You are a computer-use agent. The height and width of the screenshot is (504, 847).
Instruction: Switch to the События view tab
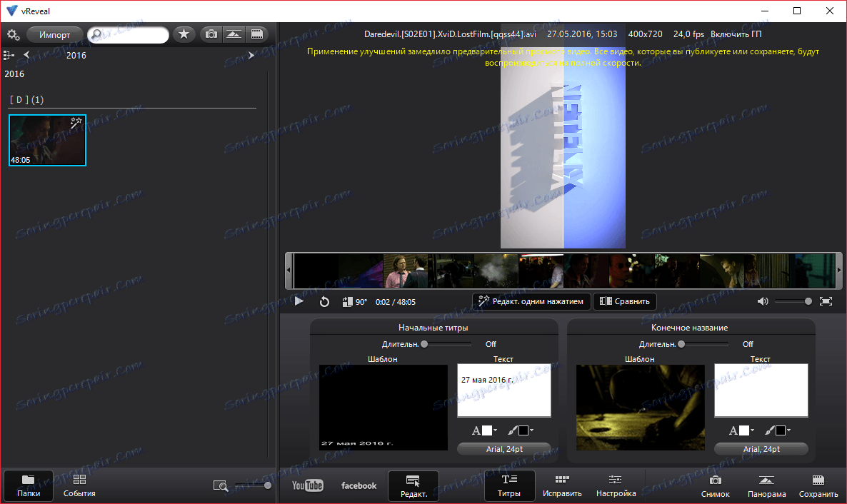[x=79, y=485]
